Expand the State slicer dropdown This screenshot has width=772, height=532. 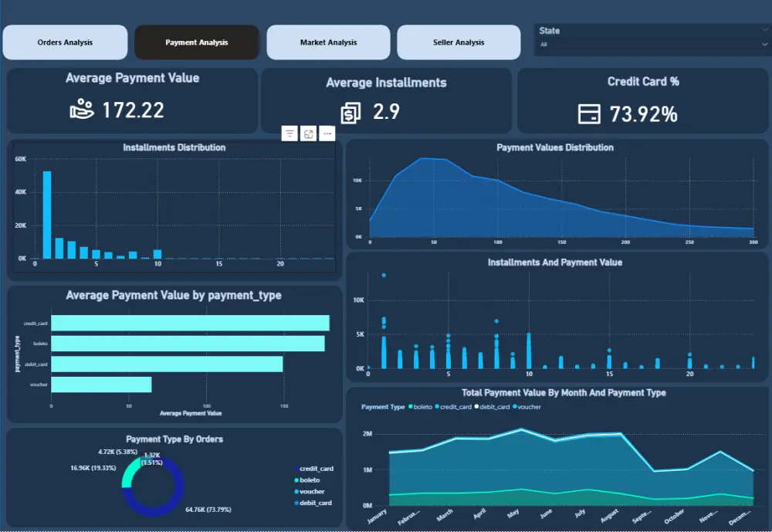(764, 44)
